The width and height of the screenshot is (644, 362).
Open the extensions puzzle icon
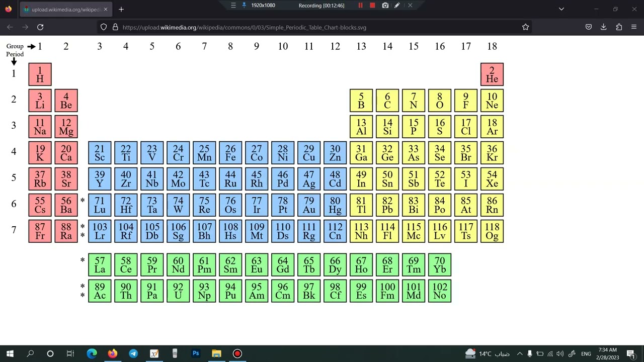619,27
